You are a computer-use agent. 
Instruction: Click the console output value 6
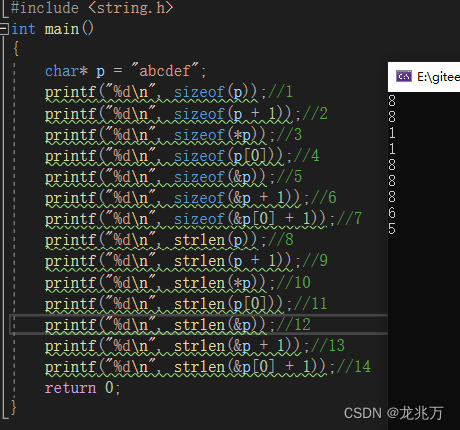tap(392, 213)
